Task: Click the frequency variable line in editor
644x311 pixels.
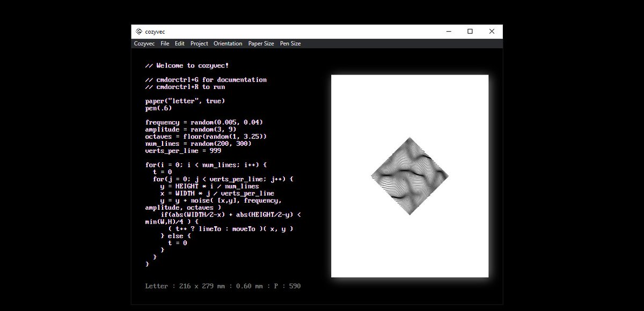Action: (204, 122)
